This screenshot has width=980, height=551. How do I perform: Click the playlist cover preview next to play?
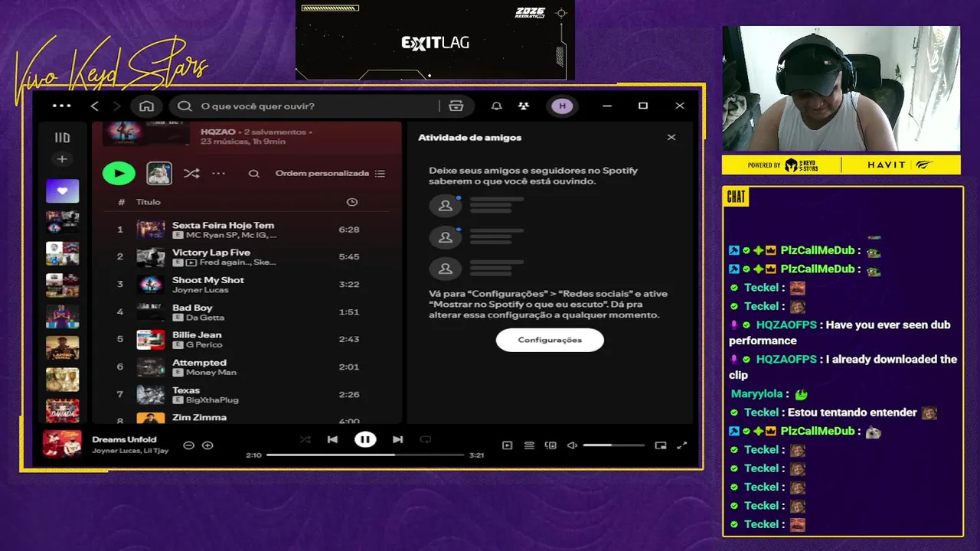tap(159, 174)
